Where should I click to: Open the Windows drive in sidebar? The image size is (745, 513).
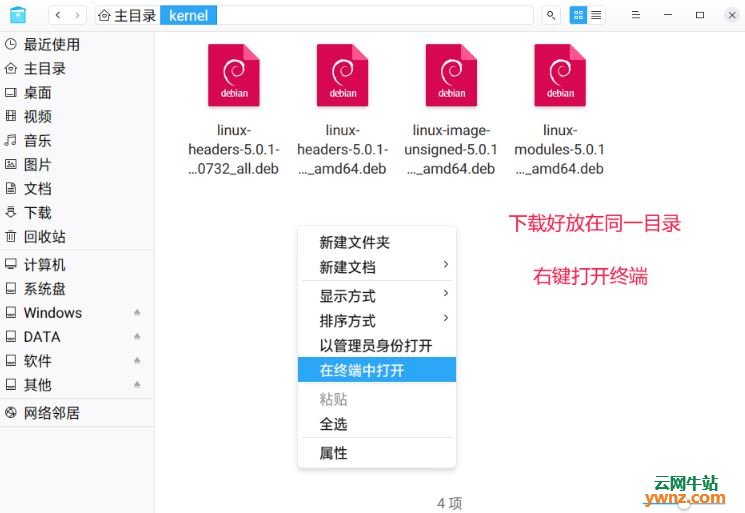click(x=77, y=313)
